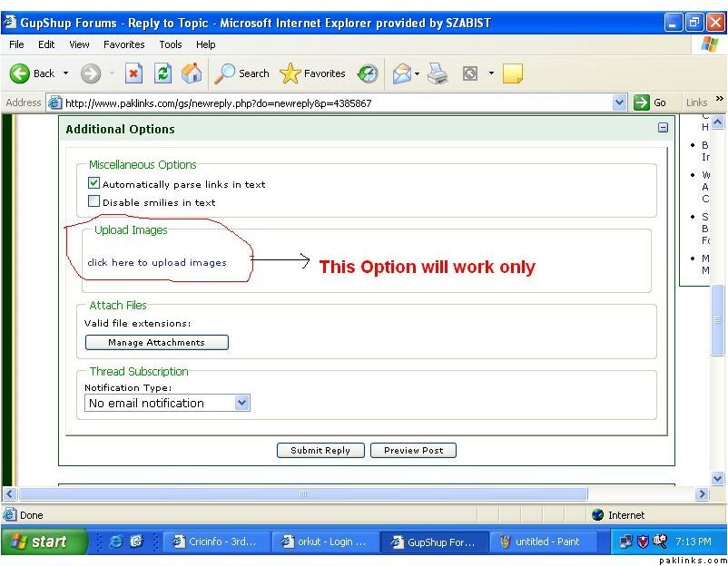
Task: Refresh the page with the Refresh icon
Action: 162,73
